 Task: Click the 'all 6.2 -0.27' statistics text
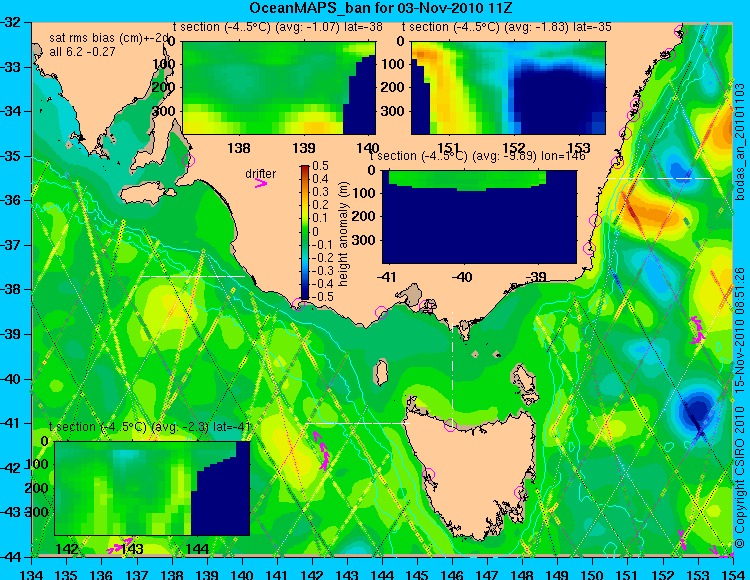pyautogui.click(x=82, y=51)
